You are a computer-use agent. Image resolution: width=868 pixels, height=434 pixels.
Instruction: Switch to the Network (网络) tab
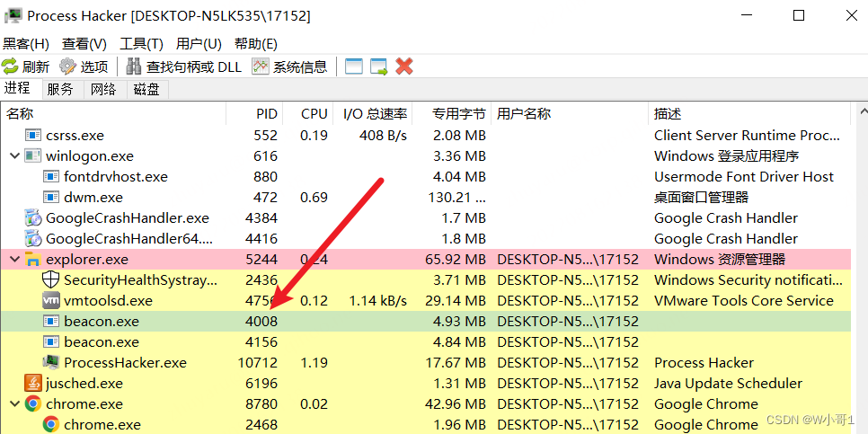103,89
